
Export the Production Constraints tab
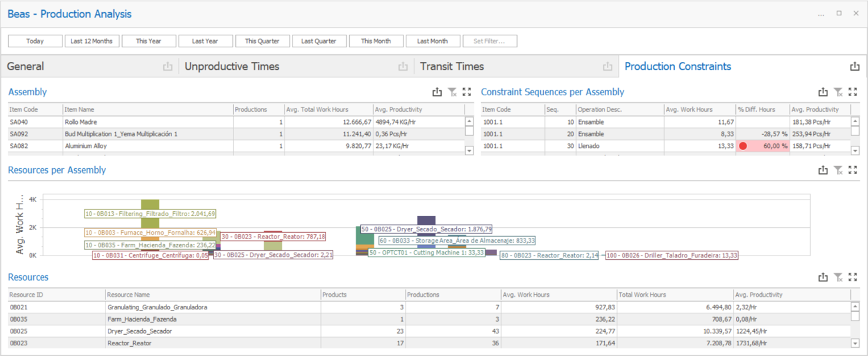tap(855, 67)
